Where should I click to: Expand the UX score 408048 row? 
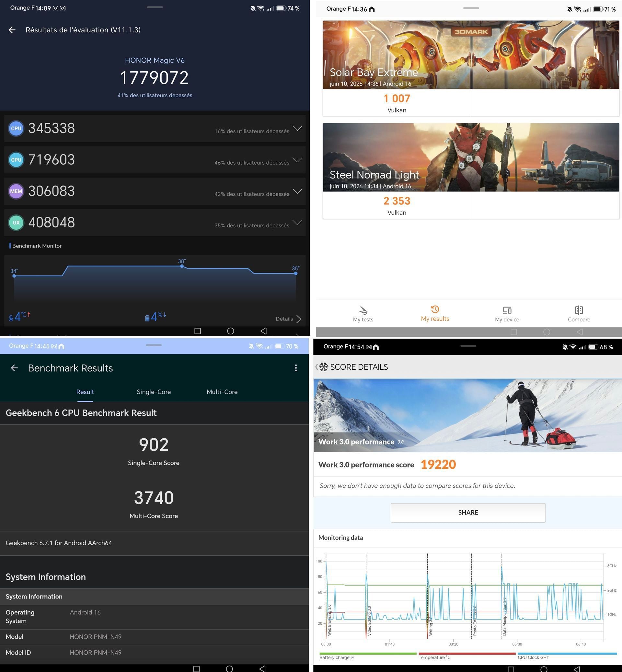[155, 223]
